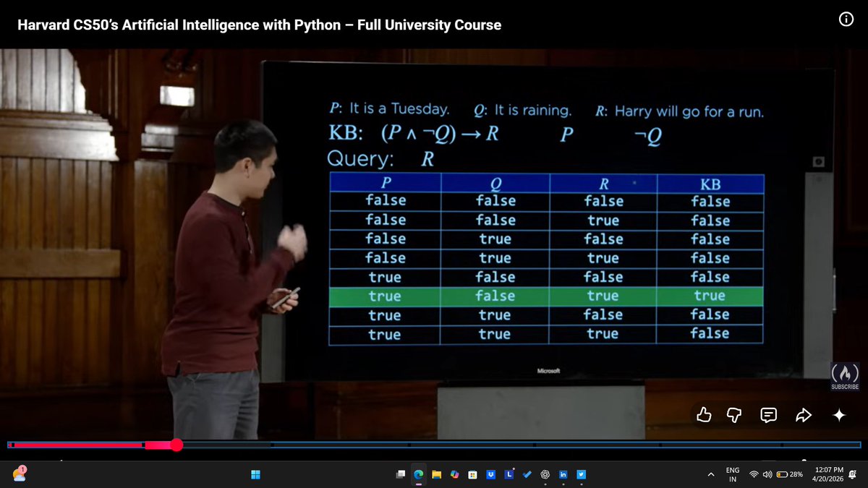Like the video with the thumbs up icon
Screen dimensions: 868x488
(x=704, y=415)
